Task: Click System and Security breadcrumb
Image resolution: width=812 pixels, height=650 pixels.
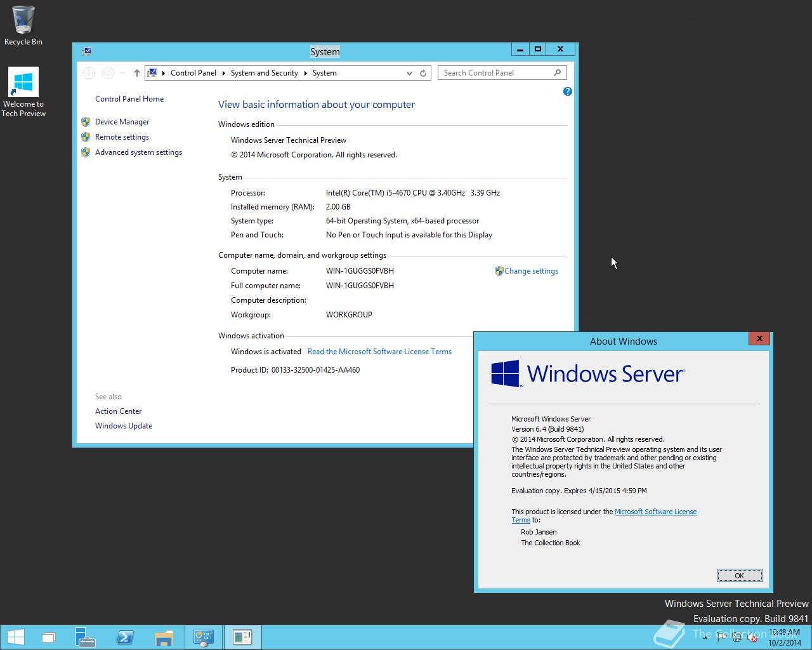Action: pyautogui.click(x=264, y=73)
